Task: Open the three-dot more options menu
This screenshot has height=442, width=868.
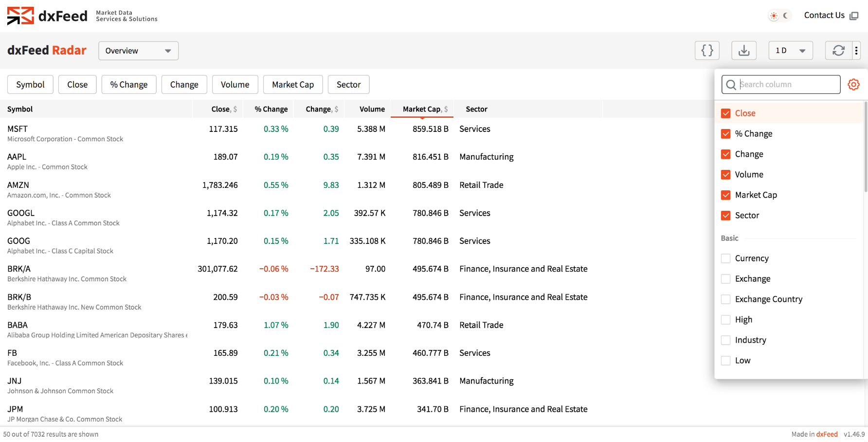Action: pyautogui.click(x=856, y=51)
